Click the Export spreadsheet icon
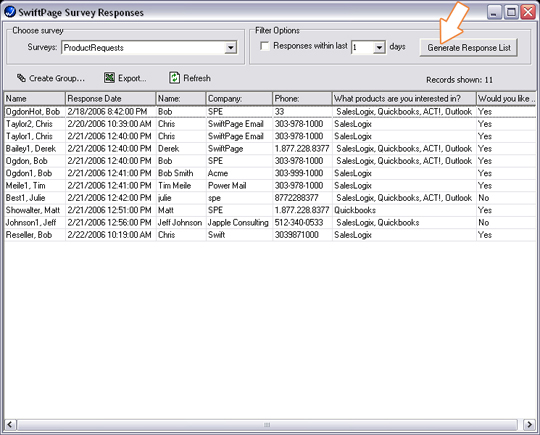 click(109, 78)
